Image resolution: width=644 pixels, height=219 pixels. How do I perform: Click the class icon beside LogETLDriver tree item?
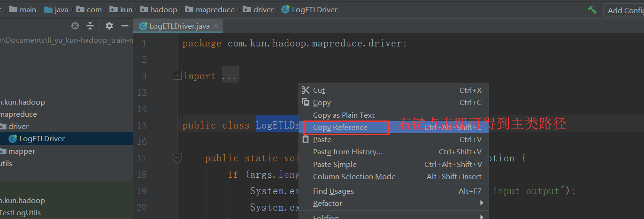(x=14, y=138)
